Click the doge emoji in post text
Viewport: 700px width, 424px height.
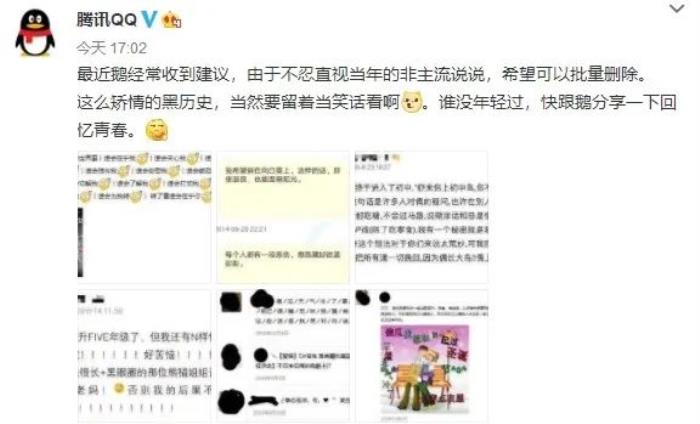coord(412,102)
